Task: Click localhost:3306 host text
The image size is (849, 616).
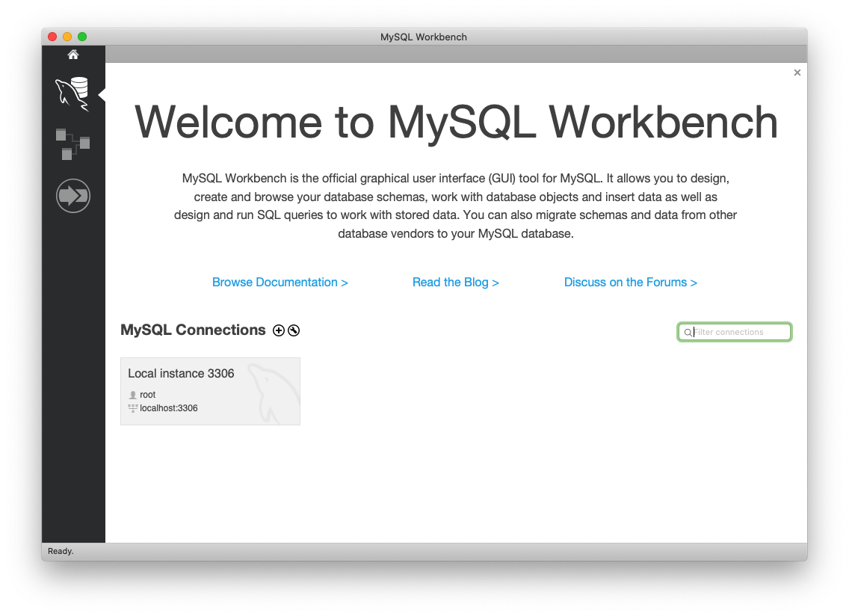Action: coord(169,408)
